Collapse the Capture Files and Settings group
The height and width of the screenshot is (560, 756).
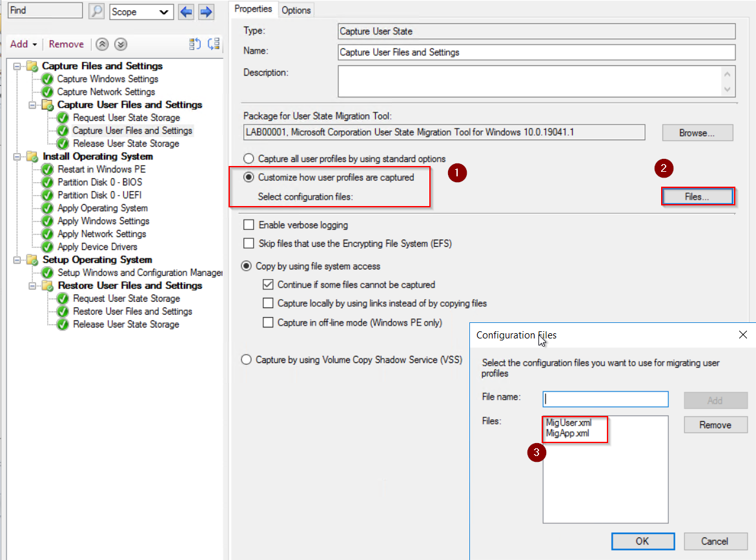[16, 66]
